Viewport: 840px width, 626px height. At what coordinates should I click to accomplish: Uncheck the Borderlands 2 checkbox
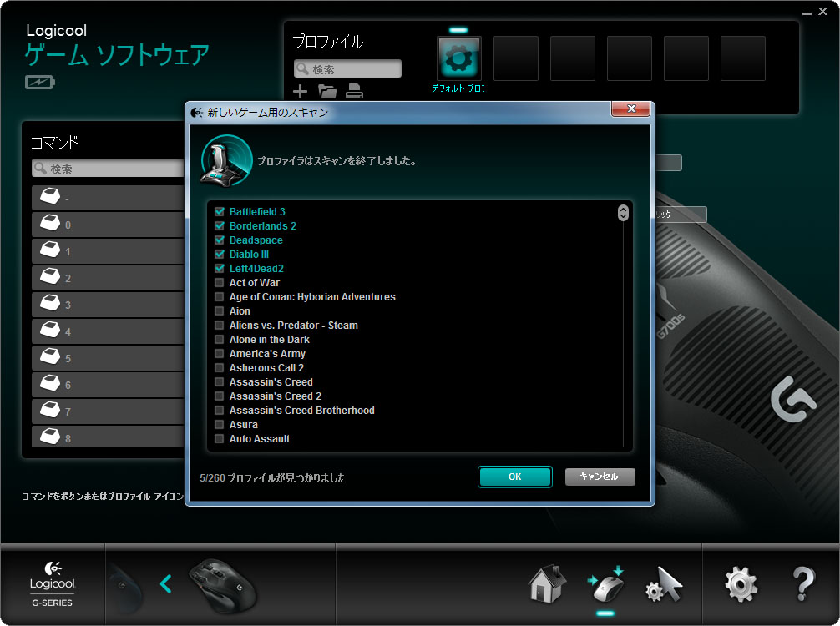click(x=219, y=225)
